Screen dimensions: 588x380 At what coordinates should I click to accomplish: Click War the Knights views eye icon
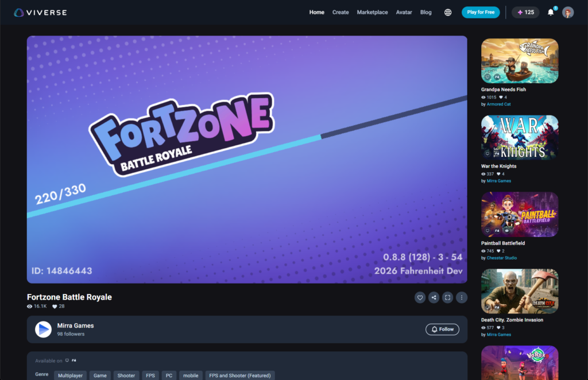click(x=483, y=175)
